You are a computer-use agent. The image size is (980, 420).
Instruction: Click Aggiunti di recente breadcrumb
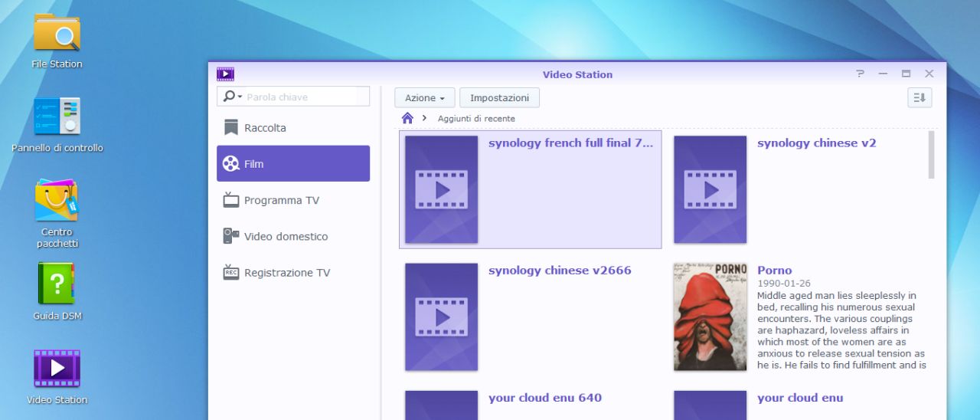[x=476, y=119]
